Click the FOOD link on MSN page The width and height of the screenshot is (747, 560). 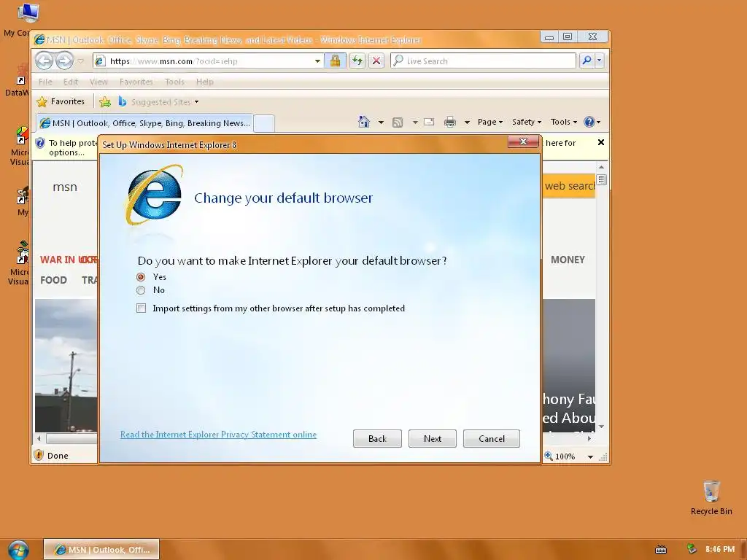click(53, 280)
